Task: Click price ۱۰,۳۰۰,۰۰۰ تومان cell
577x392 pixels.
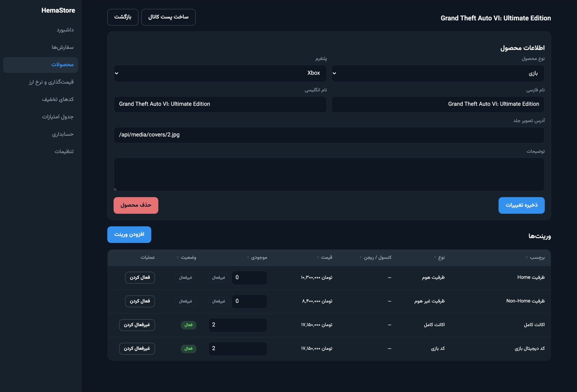Action: (317, 277)
